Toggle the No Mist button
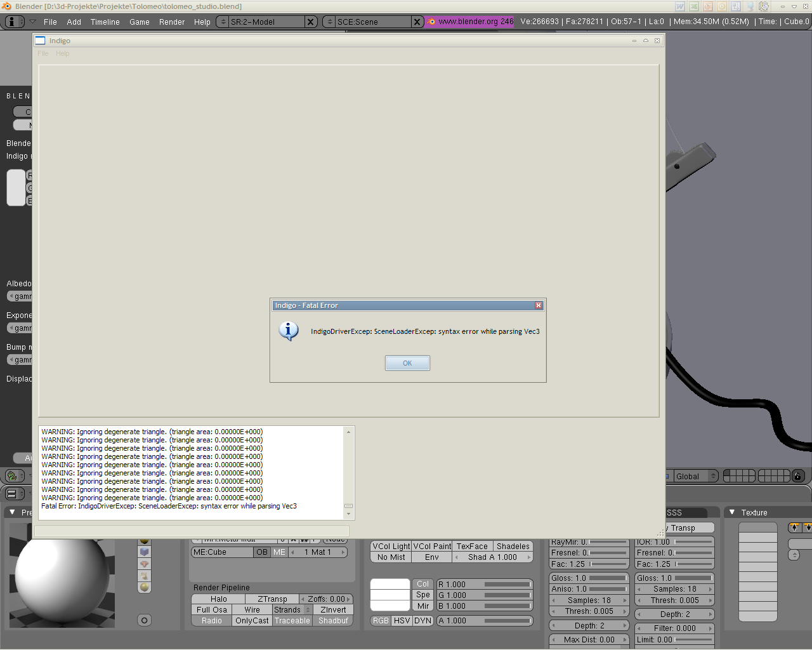 point(391,557)
